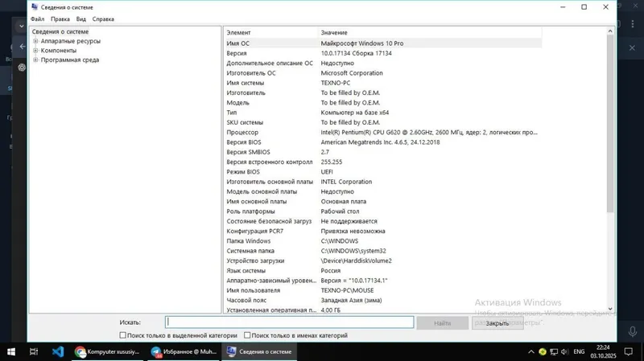Select the Изготовитель основной платы row
The height and width of the screenshot is (361, 644).
coord(383,182)
